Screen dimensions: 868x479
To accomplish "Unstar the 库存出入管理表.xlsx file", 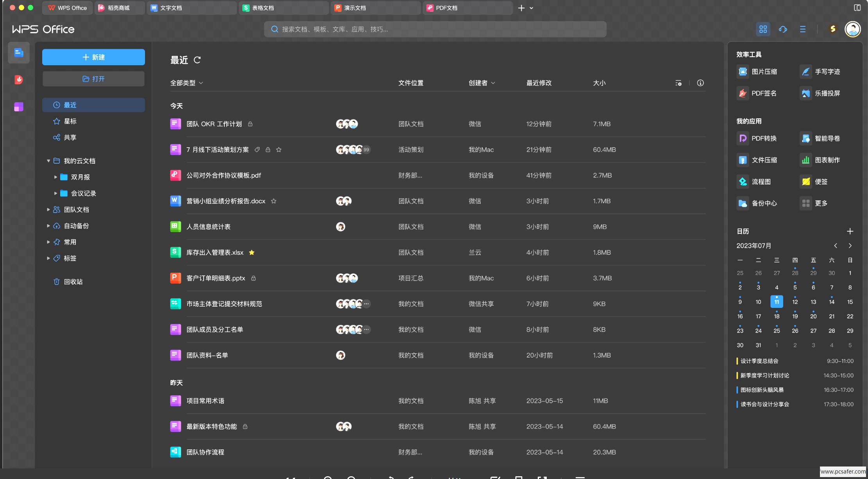I will coord(252,252).
